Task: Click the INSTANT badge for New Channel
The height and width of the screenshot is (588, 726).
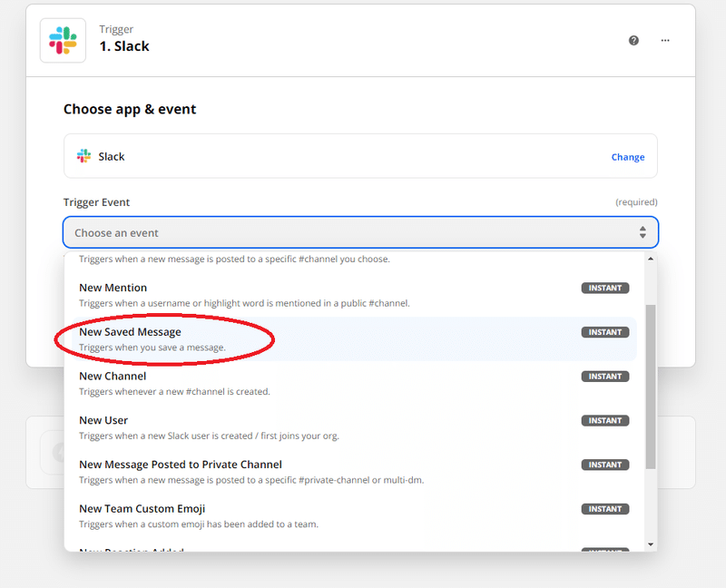Action: coord(605,377)
